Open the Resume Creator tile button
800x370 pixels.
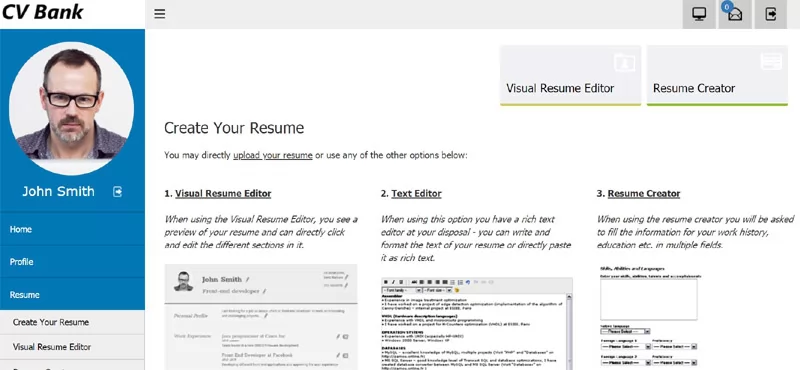click(x=717, y=76)
